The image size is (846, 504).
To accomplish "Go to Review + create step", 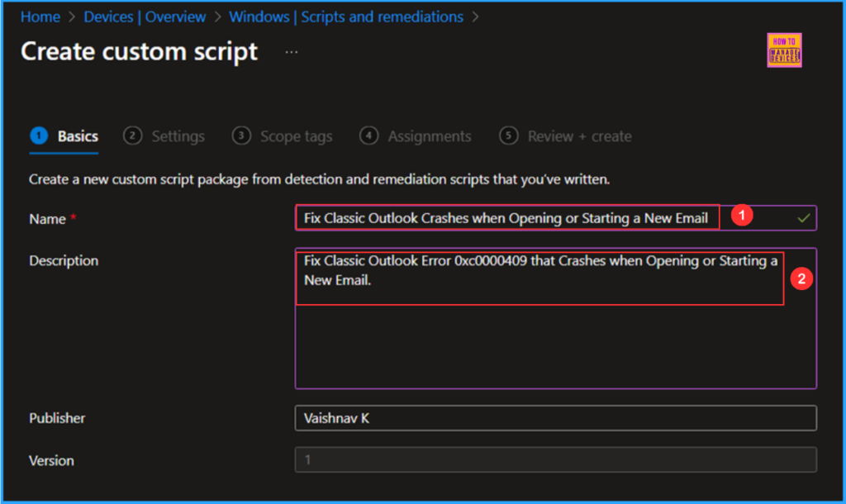I will [x=565, y=136].
